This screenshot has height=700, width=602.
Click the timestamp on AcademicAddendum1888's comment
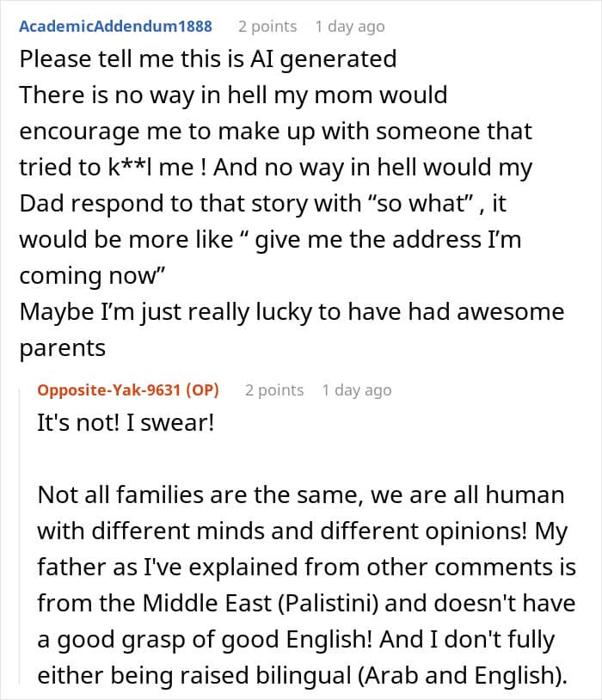click(349, 27)
